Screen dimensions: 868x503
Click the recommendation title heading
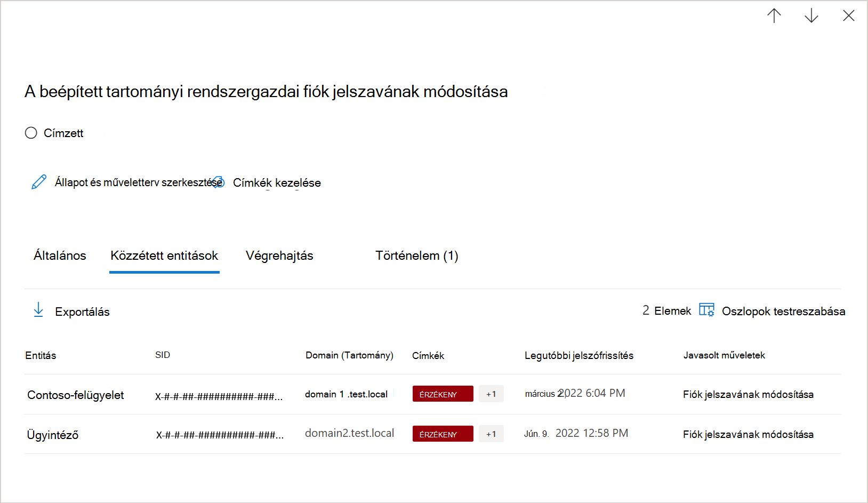click(266, 92)
